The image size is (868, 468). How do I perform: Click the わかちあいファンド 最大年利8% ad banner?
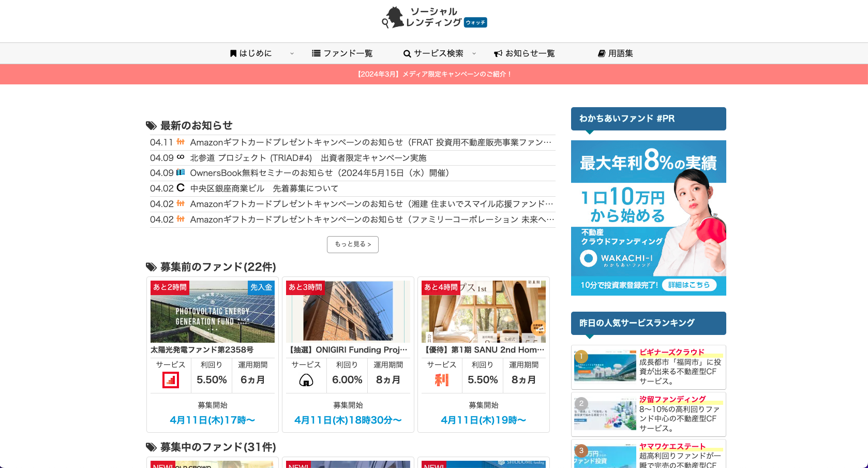649,218
